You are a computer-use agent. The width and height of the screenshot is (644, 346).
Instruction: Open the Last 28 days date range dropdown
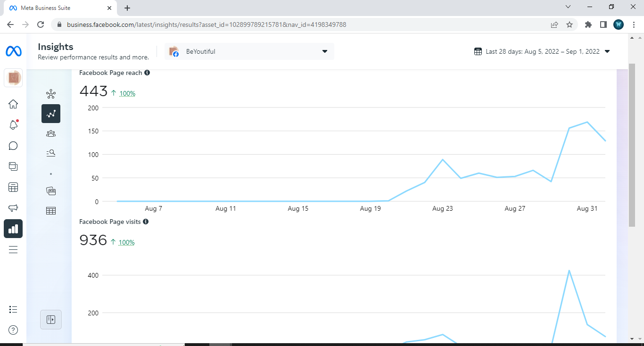click(x=542, y=51)
